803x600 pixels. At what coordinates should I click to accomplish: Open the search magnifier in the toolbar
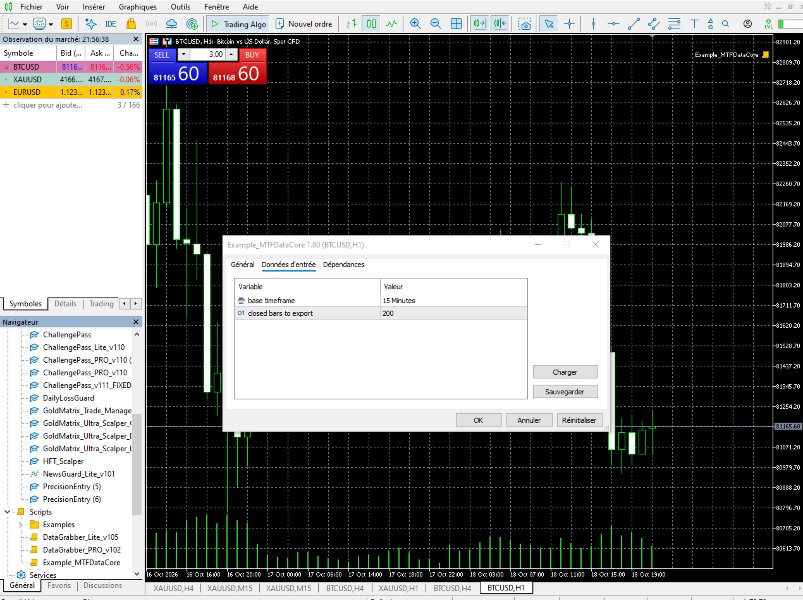click(726, 24)
